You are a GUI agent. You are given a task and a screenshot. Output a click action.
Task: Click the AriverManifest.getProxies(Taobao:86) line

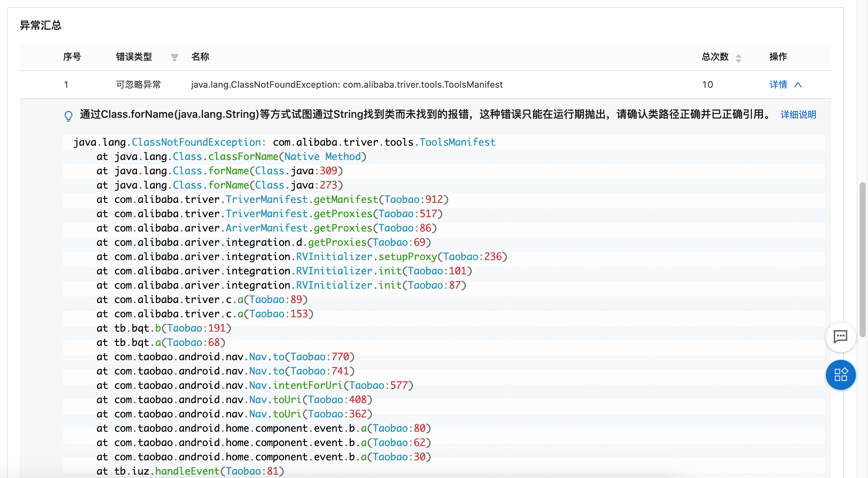[266, 228]
